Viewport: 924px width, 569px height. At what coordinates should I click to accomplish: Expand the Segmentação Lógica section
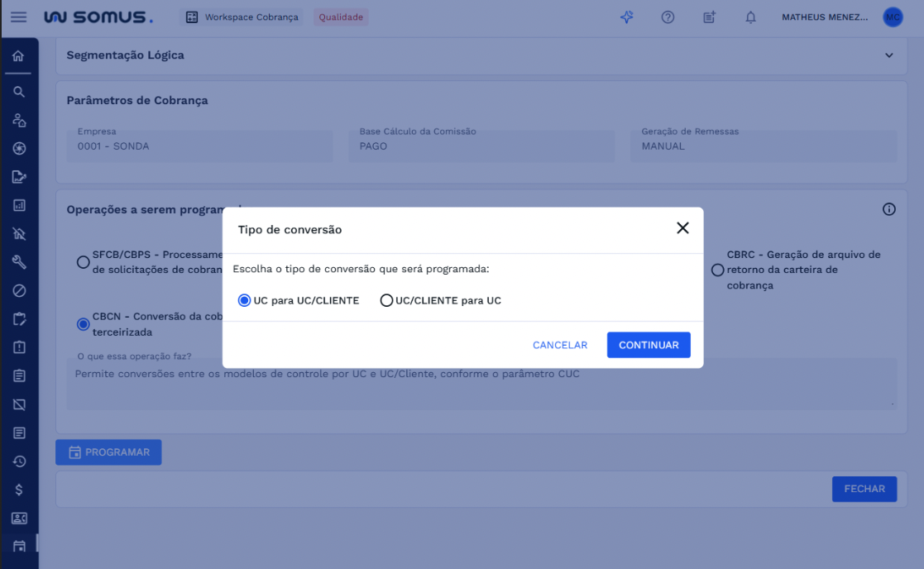coord(888,55)
